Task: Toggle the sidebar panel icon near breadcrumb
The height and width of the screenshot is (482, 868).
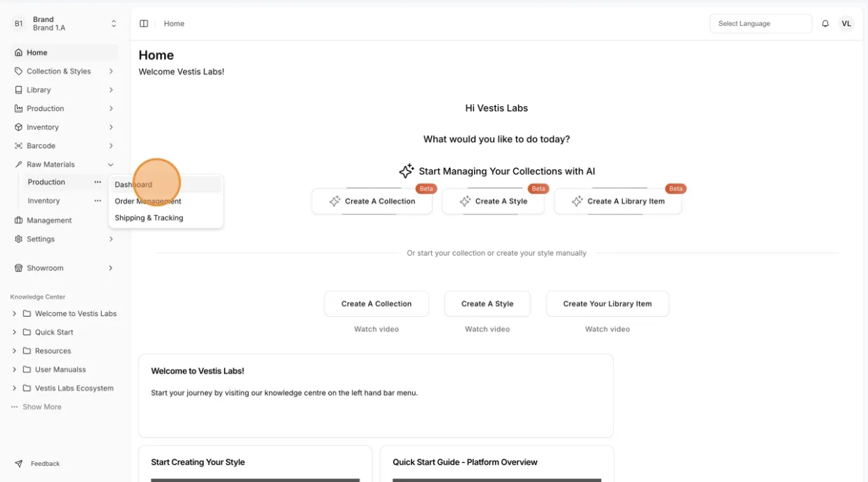Action: click(144, 23)
